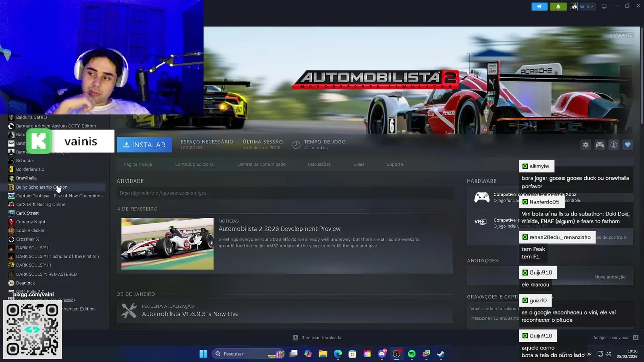The width and height of the screenshot is (644, 362).
Task: Select DARK SOULS: REMASTERED in the library
Action: 46,274
